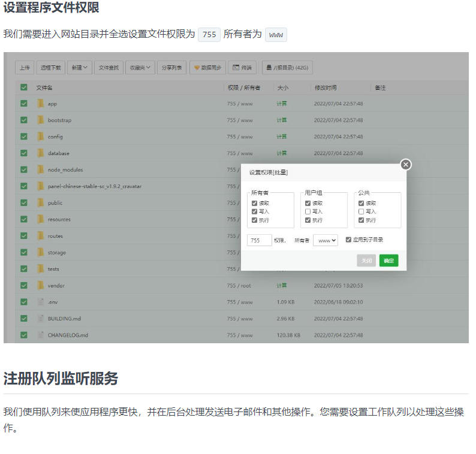Viewport: 476px width, 454px height.
Task: Uncheck the .env file checkbox
Action: (23, 302)
